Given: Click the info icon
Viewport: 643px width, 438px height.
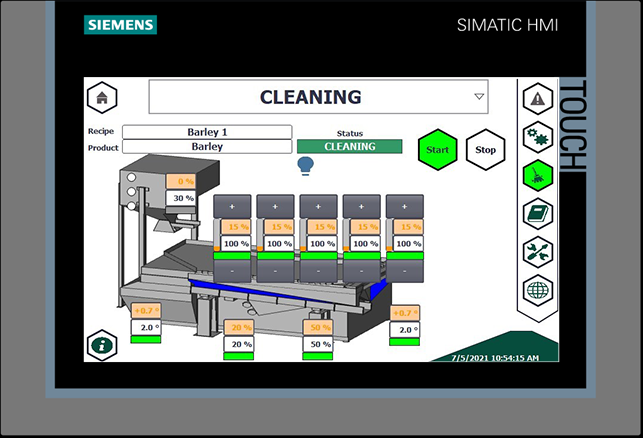Looking at the screenshot, I should (x=102, y=345).
